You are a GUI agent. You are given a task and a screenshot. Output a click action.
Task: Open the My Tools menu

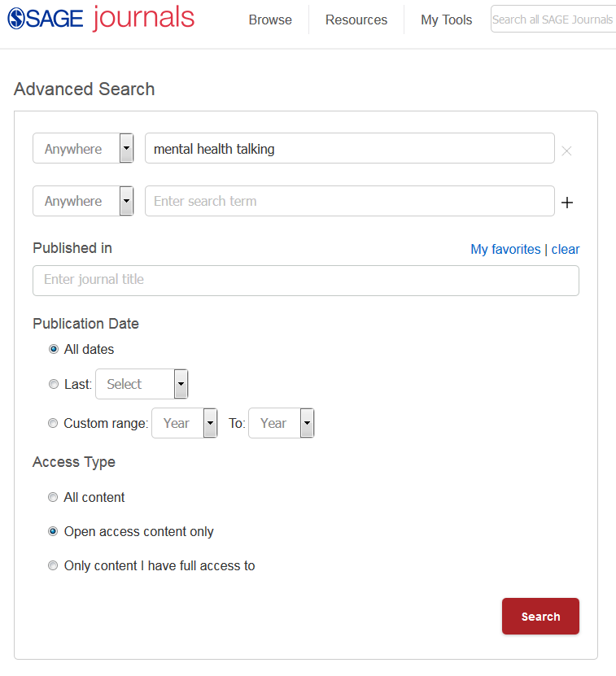[446, 20]
